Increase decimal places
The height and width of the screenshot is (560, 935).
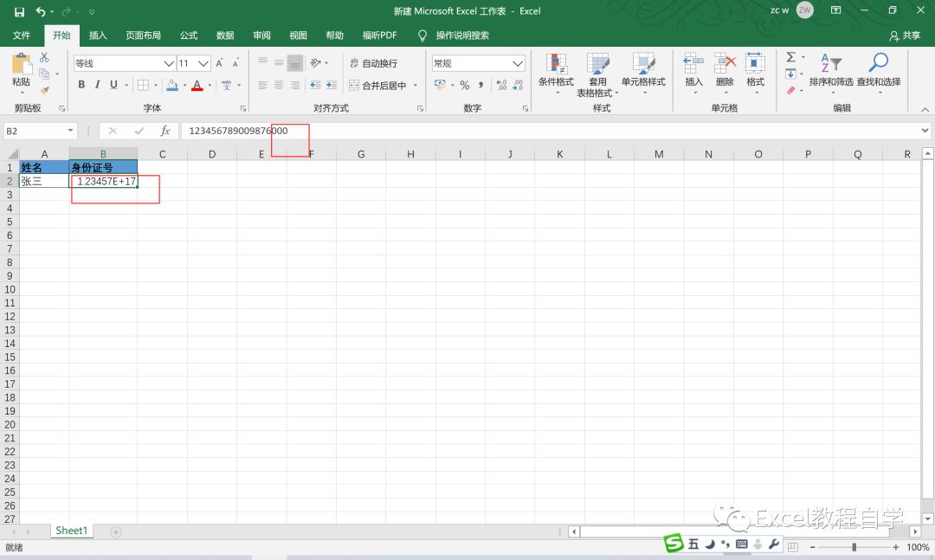pyautogui.click(x=501, y=86)
